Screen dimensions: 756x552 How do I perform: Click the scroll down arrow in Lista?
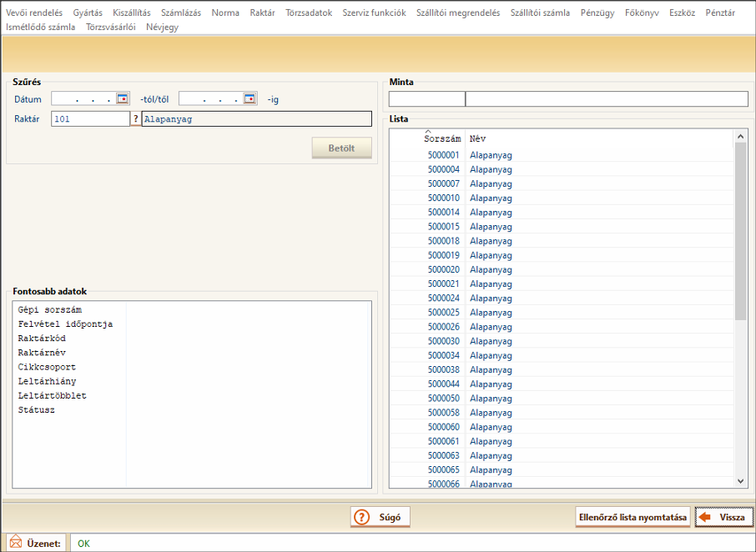[x=741, y=481]
